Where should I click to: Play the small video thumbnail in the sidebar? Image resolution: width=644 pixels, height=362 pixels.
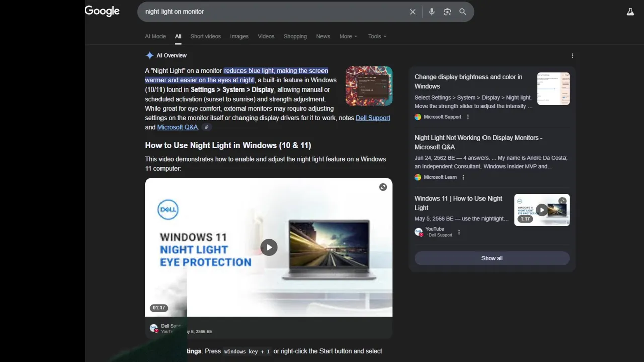click(x=542, y=210)
